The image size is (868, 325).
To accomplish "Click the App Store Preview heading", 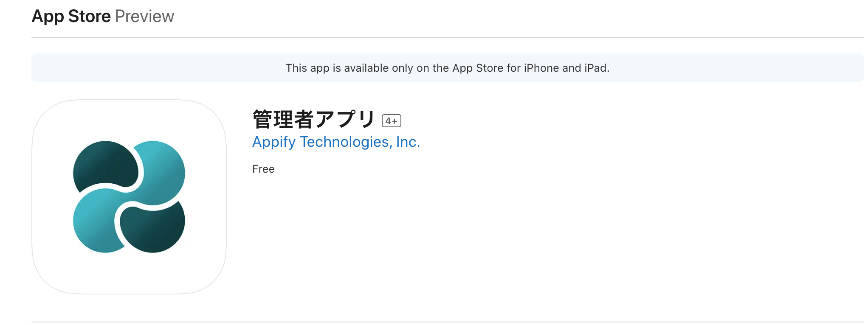I will tap(103, 16).
